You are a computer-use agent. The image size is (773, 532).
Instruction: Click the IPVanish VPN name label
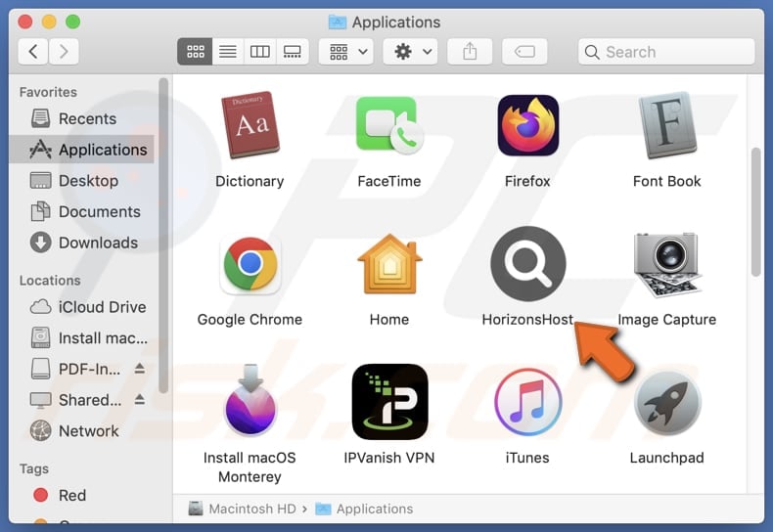pyautogui.click(x=389, y=458)
